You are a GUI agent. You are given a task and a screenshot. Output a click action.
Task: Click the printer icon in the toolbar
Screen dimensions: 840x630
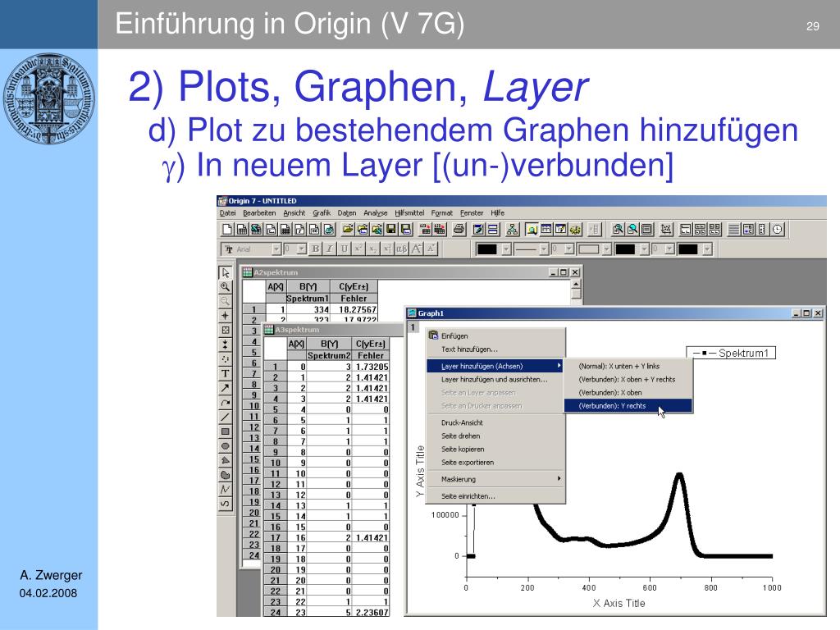pyautogui.click(x=459, y=230)
